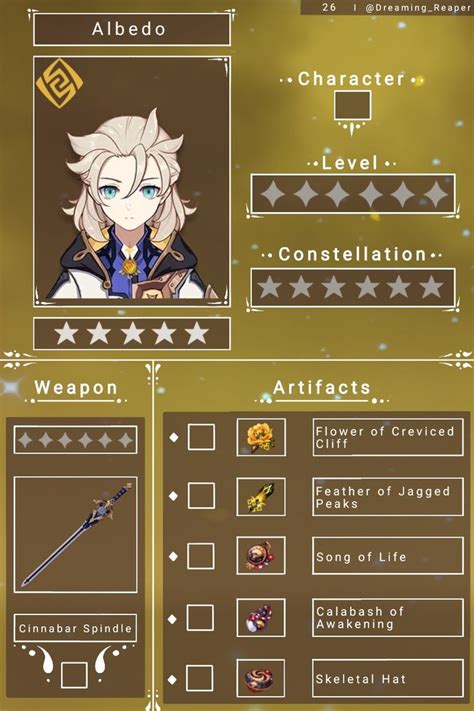Click the Geo element emblem icon
The height and width of the screenshot is (711, 474).
[59, 83]
